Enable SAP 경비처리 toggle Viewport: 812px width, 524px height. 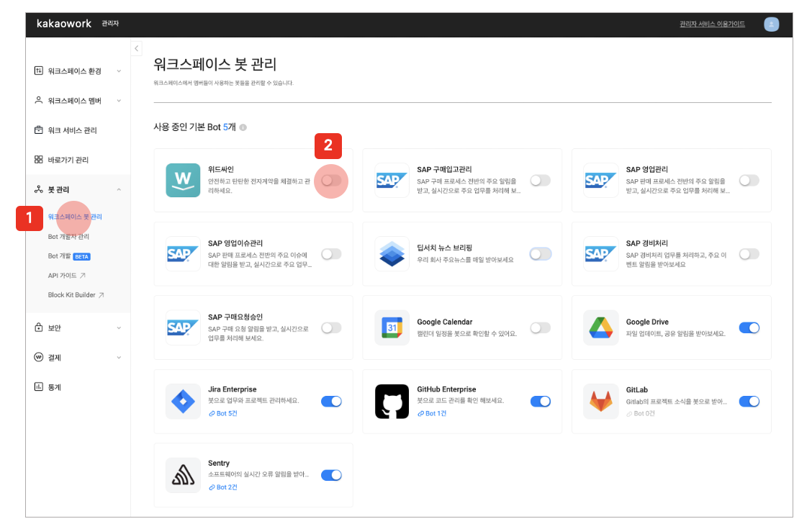point(749,253)
